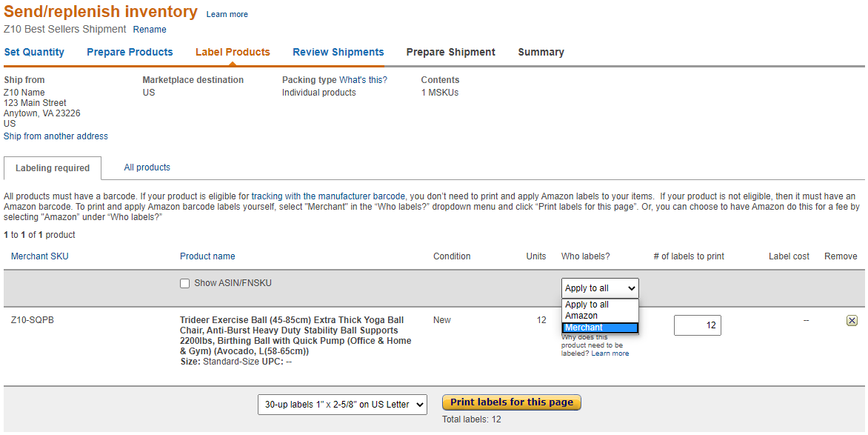Viewport: 868px width, 435px height.
Task: Go to the Prepare Shipment tab
Action: tap(451, 52)
